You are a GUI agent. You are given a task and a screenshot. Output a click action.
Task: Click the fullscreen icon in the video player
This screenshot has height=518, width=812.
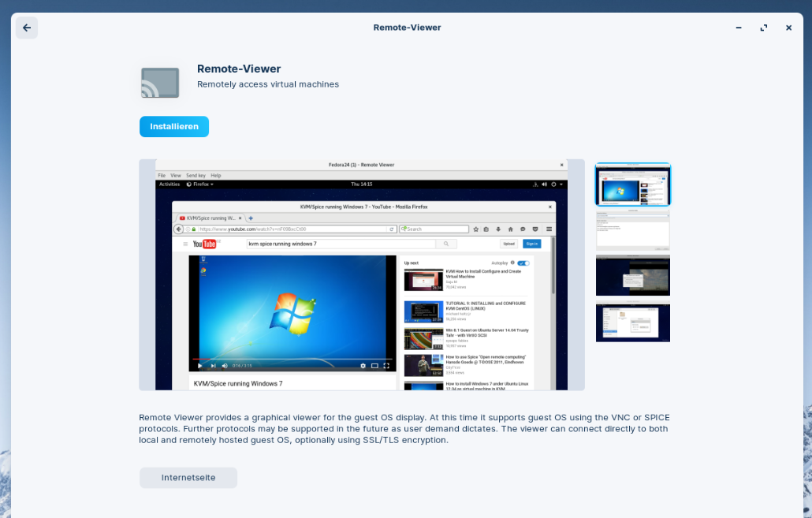[386, 366]
